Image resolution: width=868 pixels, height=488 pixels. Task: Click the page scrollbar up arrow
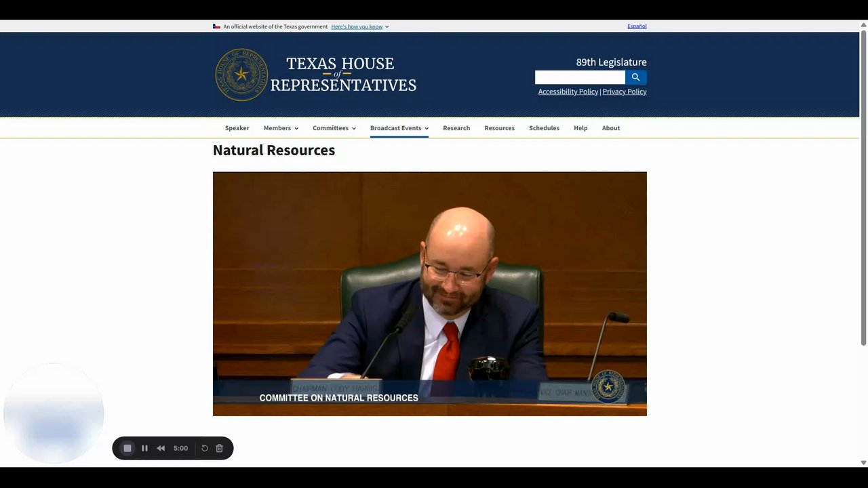pyautogui.click(x=863, y=24)
